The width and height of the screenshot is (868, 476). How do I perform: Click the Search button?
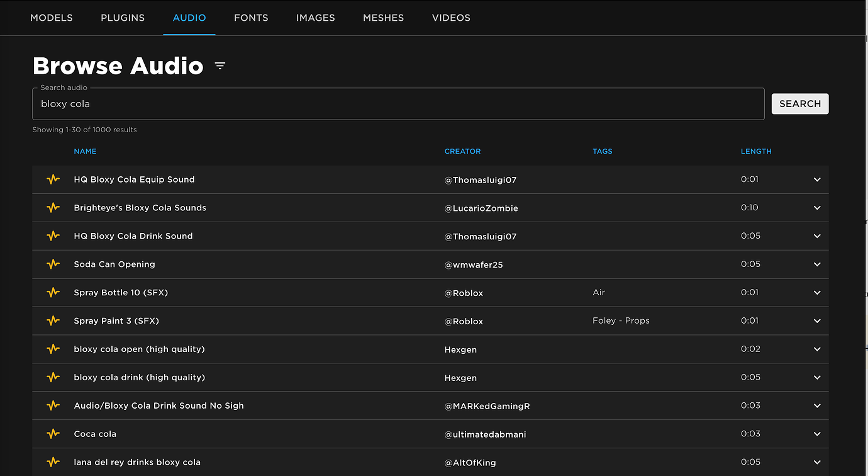[800, 104]
